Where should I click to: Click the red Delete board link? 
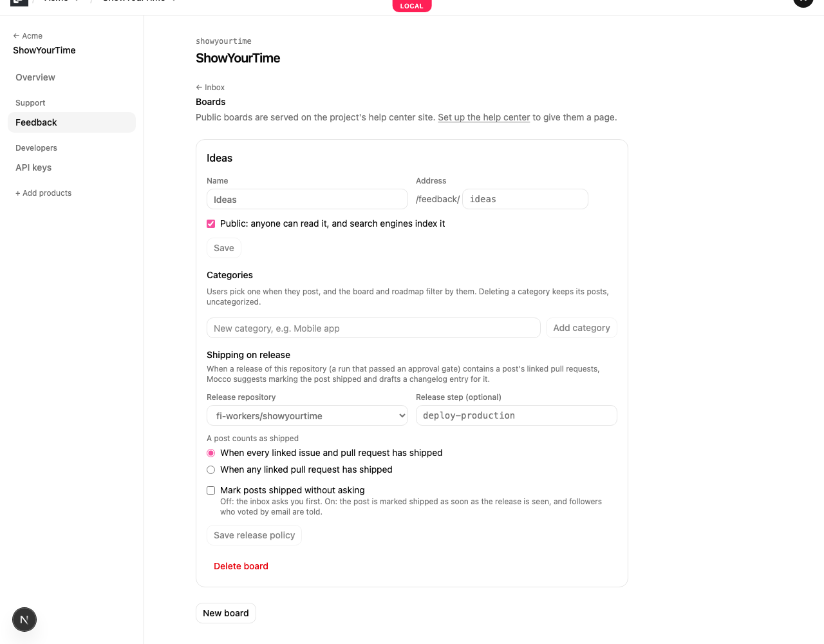point(241,566)
